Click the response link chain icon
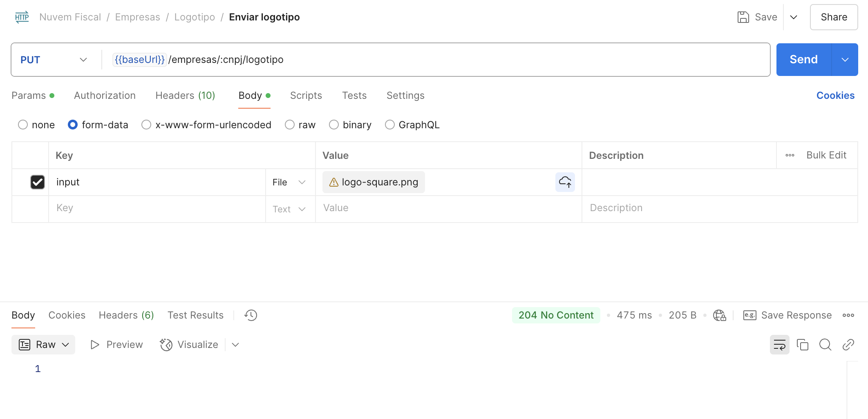868x419 pixels. pos(848,345)
